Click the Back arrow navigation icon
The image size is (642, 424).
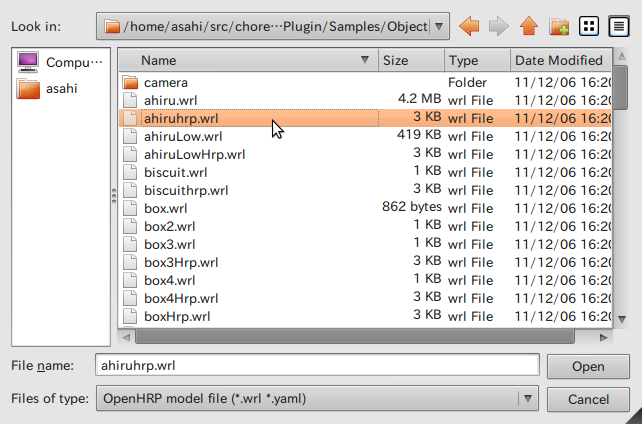[x=471, y=26]
